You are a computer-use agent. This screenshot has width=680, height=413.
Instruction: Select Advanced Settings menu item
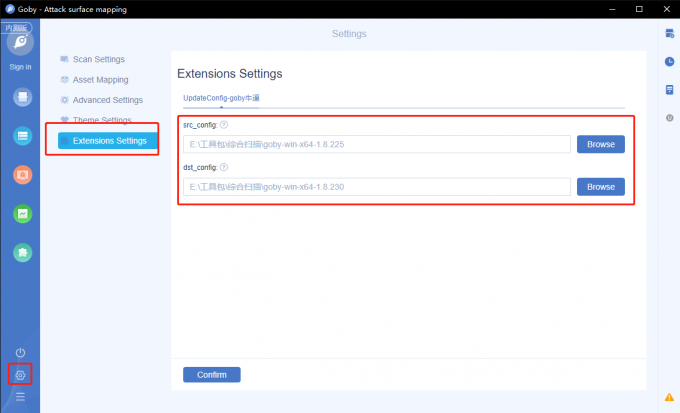(101, 100)
